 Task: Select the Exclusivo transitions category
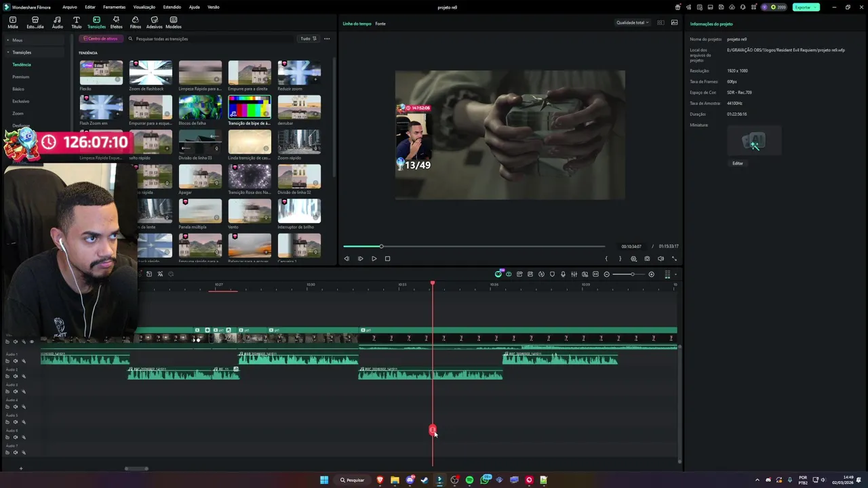pyautogui.click(x=21, y=101)
